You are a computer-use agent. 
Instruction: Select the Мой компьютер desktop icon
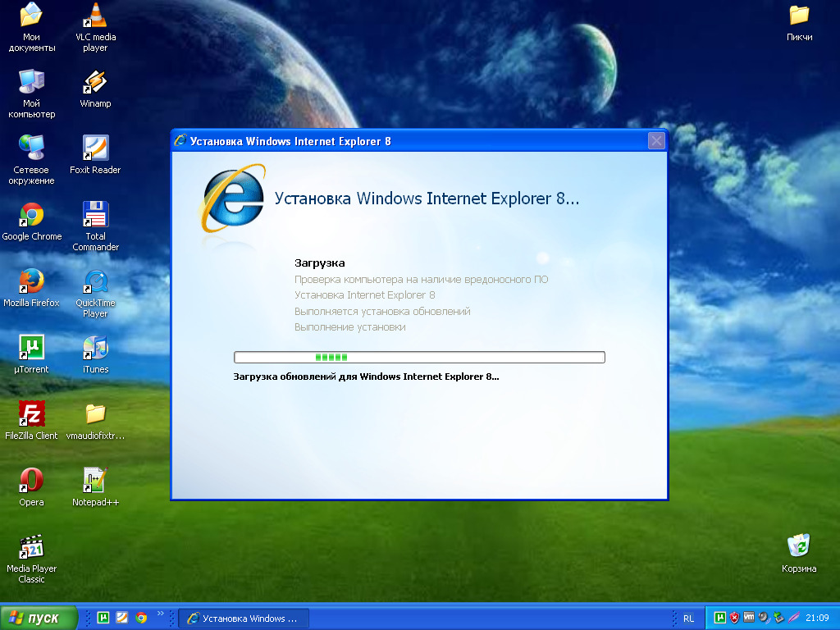coord(32,94)
